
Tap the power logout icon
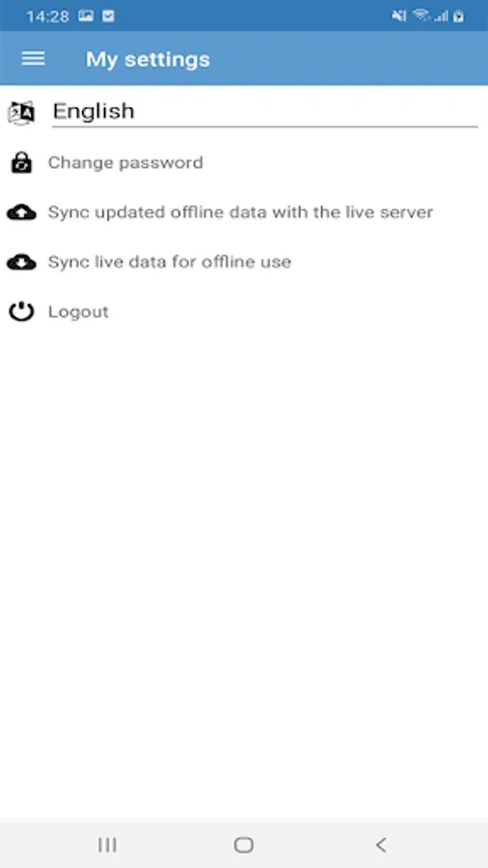point(21,312)
